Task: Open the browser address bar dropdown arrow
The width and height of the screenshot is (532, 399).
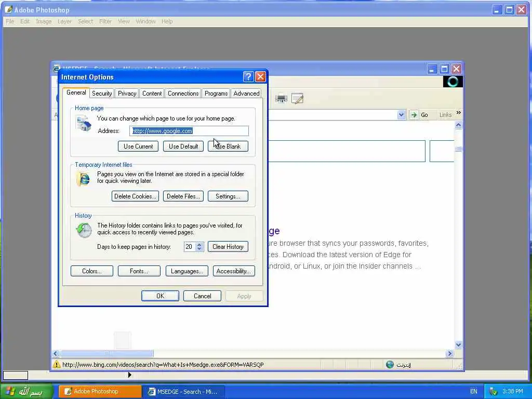Action: tap(401, 115)
